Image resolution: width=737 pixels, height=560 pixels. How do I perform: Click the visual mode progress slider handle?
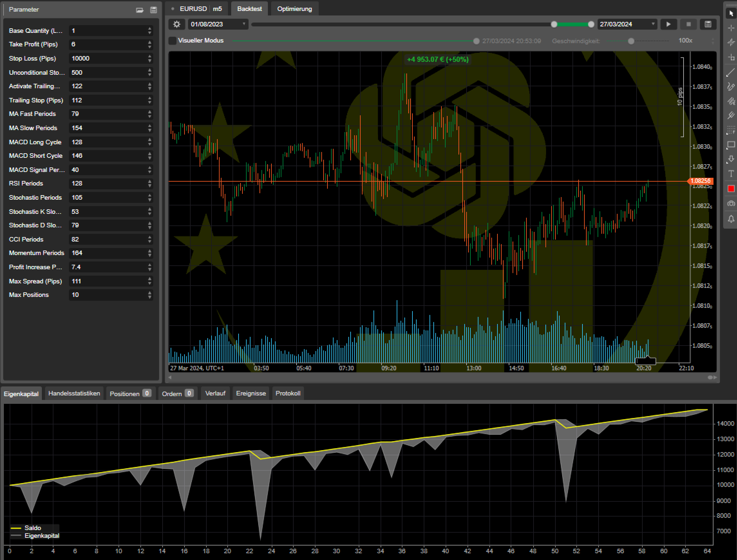pyautogui.click(x=476, y=41)
